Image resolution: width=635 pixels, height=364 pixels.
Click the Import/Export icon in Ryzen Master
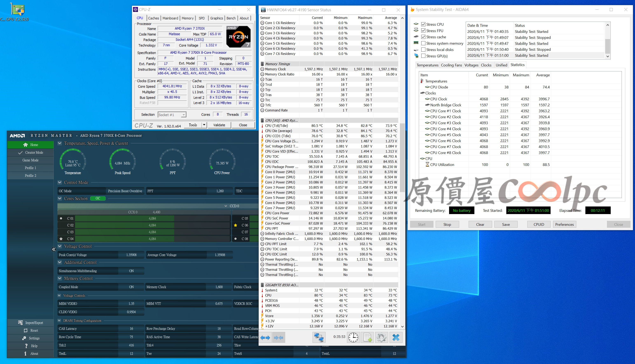click(21, 323)
